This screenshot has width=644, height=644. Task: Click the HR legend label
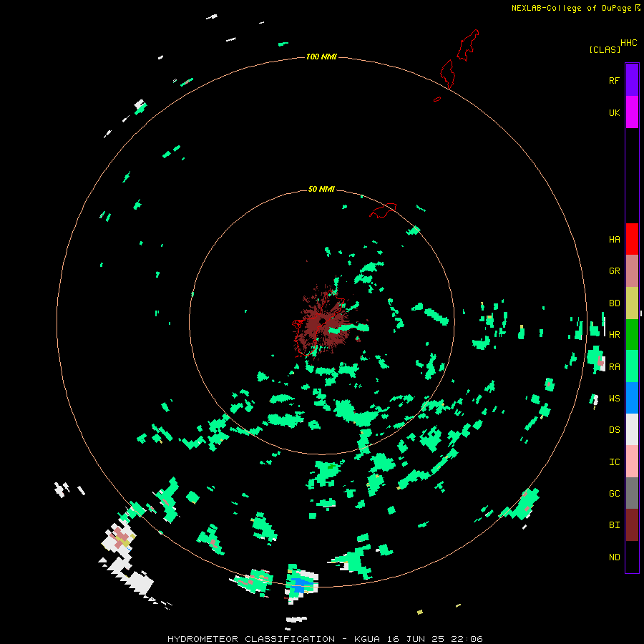pyautogui.click(x=614, y=335)
